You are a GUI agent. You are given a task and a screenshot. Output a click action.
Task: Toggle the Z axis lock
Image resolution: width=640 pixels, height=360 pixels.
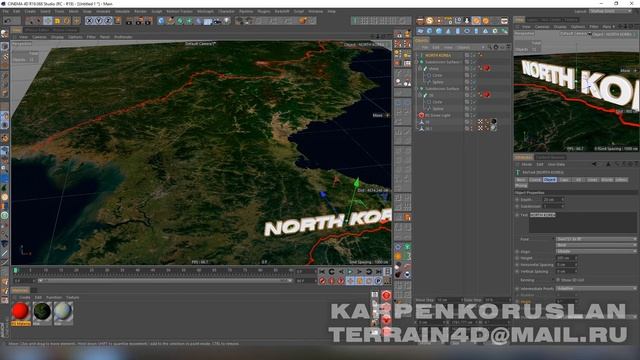(108, 21)
